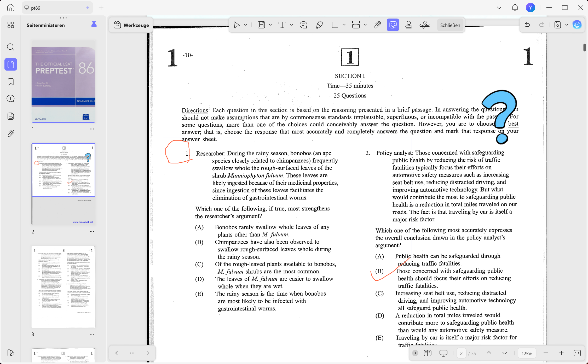
Task: Go to next view with right arrow
Action: pos(148,353)
